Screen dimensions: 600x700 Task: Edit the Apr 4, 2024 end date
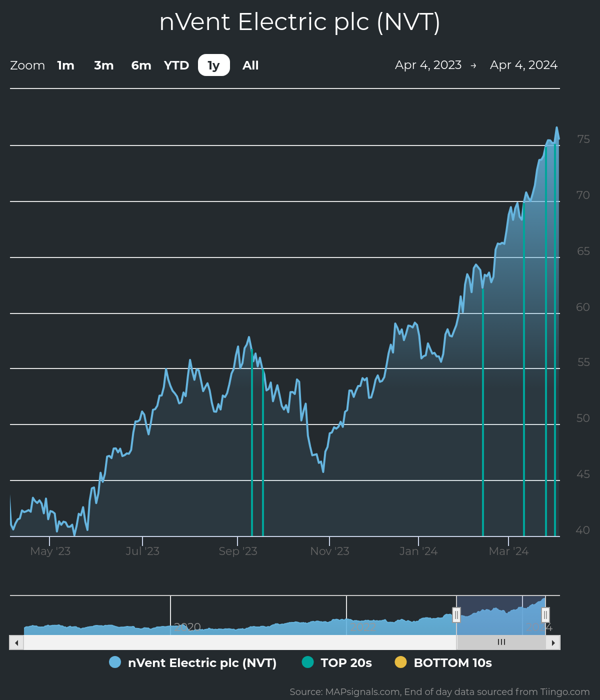pyautogui.click(x=523, y=65)
